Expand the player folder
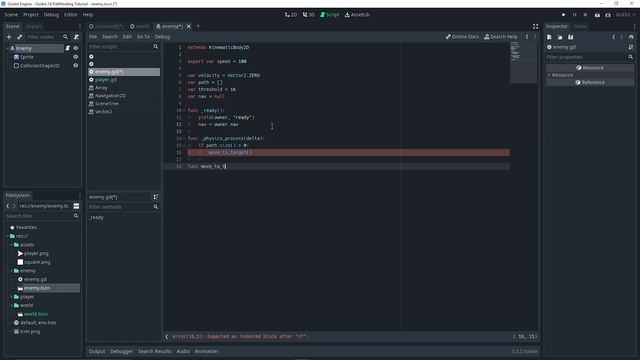 (12, 297)
